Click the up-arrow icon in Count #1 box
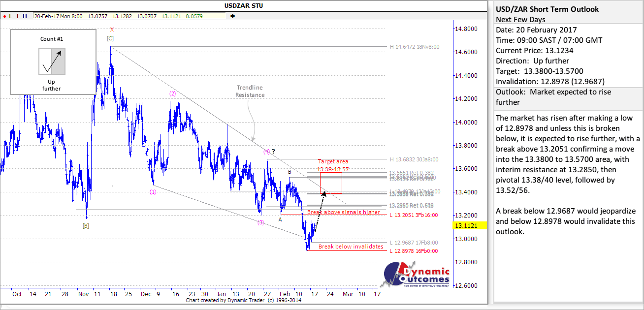 [52, 61]
